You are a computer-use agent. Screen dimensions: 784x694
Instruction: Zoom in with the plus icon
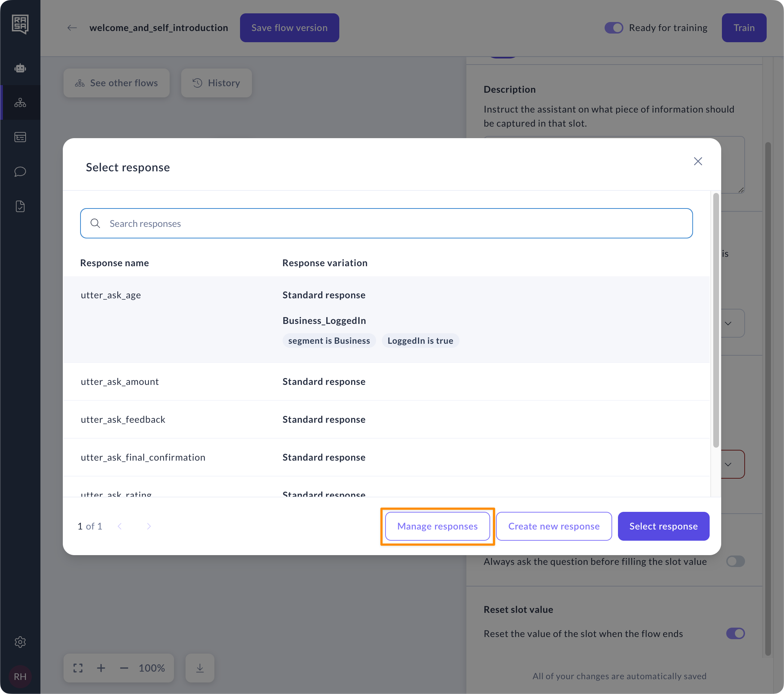coord(101,668)
